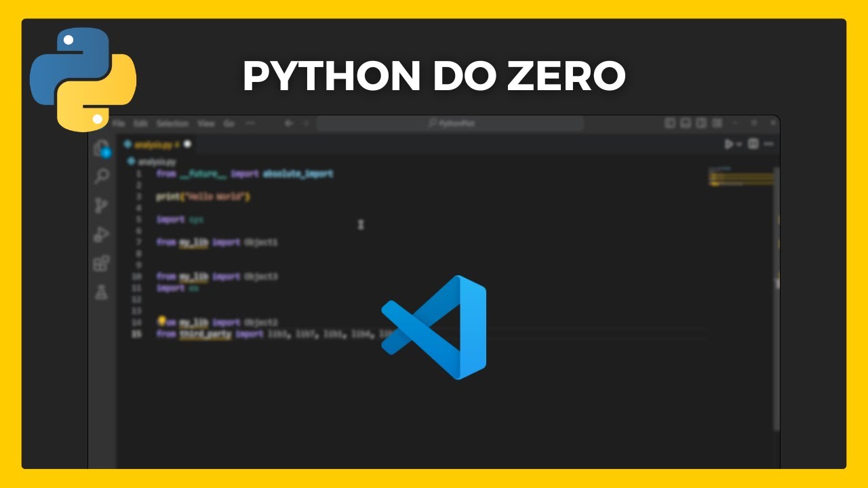The height and width of the screenshot is (488, 868).
Task: Open the Testing flask view
Action: 101,292
